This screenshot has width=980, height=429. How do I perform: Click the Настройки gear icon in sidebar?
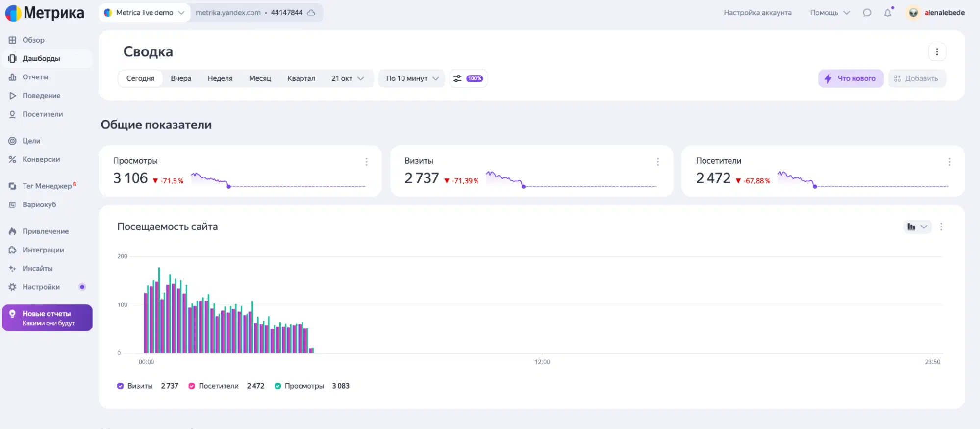[x=12, y=287]
